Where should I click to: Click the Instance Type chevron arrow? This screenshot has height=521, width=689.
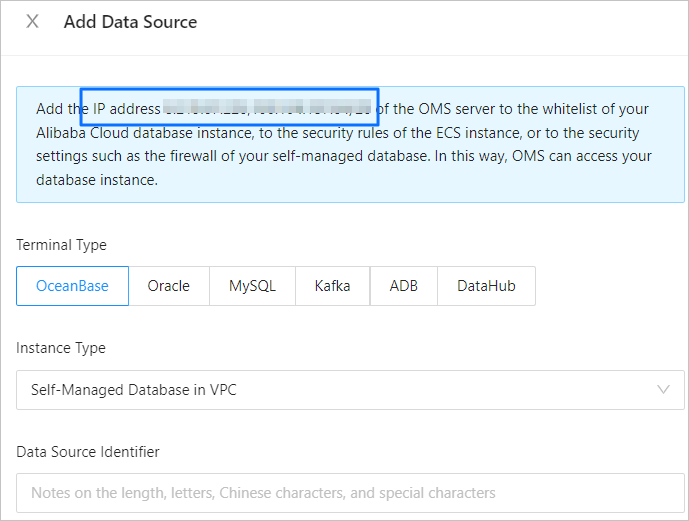pyautogui.click(x=663, y=390)
